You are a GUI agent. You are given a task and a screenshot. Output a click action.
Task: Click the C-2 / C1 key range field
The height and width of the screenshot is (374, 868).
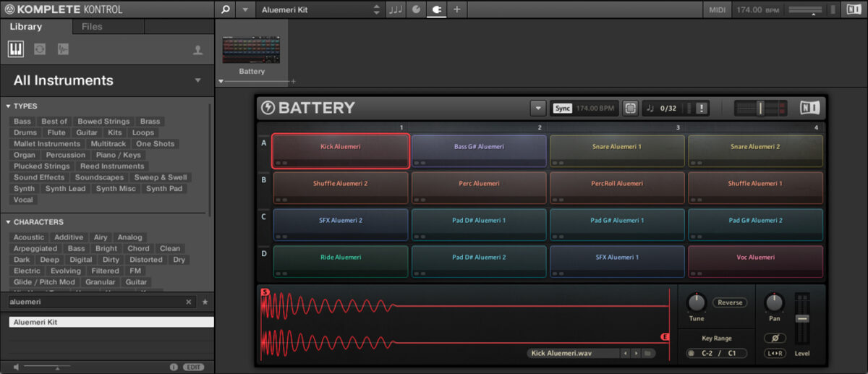pyautogui.click(x=716, y=353)
